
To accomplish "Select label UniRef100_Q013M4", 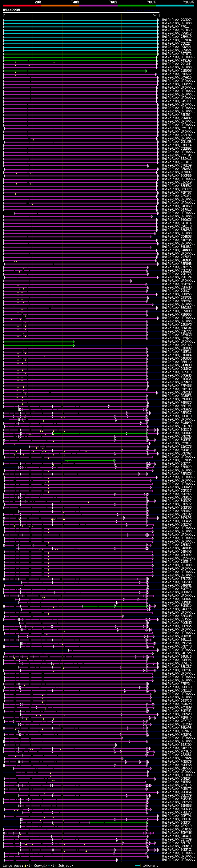I will pyautogui.click(x=177, y=64).
